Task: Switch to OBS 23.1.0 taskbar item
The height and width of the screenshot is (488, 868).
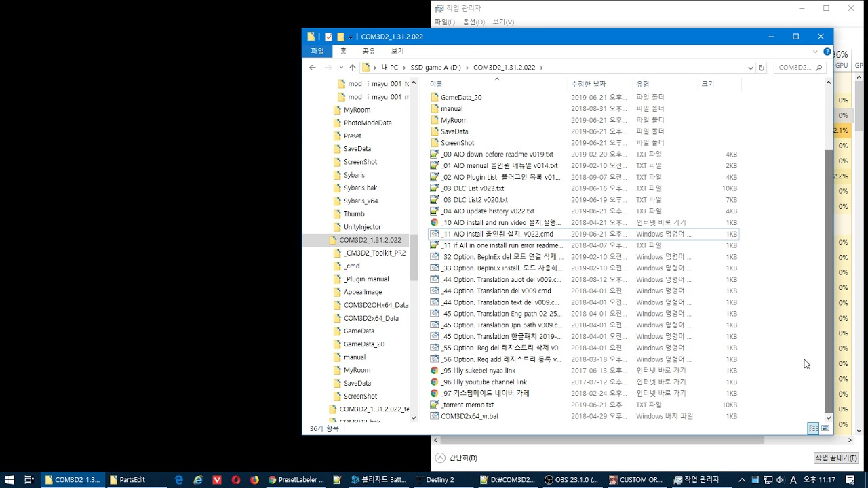Action: coord(572,480)
